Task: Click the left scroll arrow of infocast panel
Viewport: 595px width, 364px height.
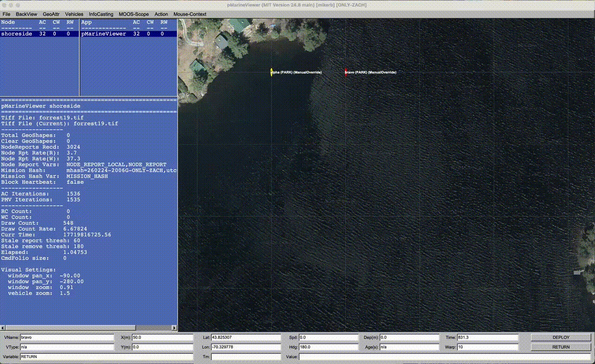Action: [3, 328]
